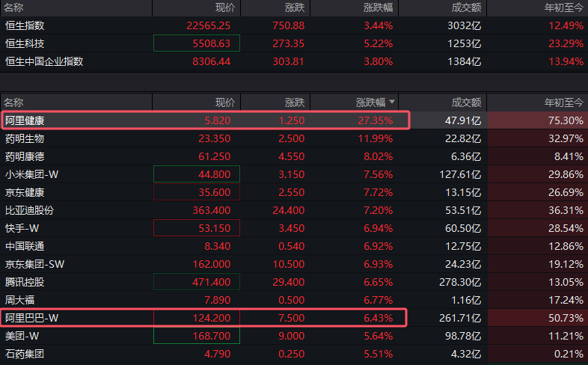Image resolution: width=588 pixels, height=365 pixels.
Task: Click 腾讯控股 price 471.400
Action: click(x=212, y=282)
